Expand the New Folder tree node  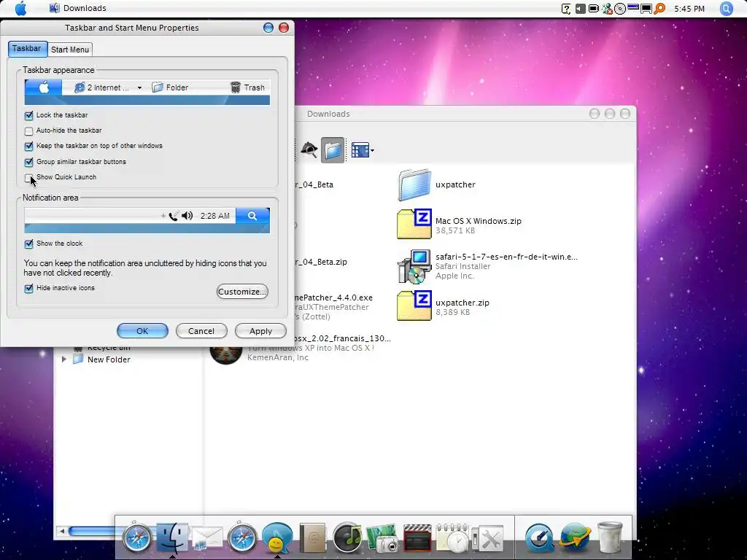pyautogui.click(x=64, y=359)
